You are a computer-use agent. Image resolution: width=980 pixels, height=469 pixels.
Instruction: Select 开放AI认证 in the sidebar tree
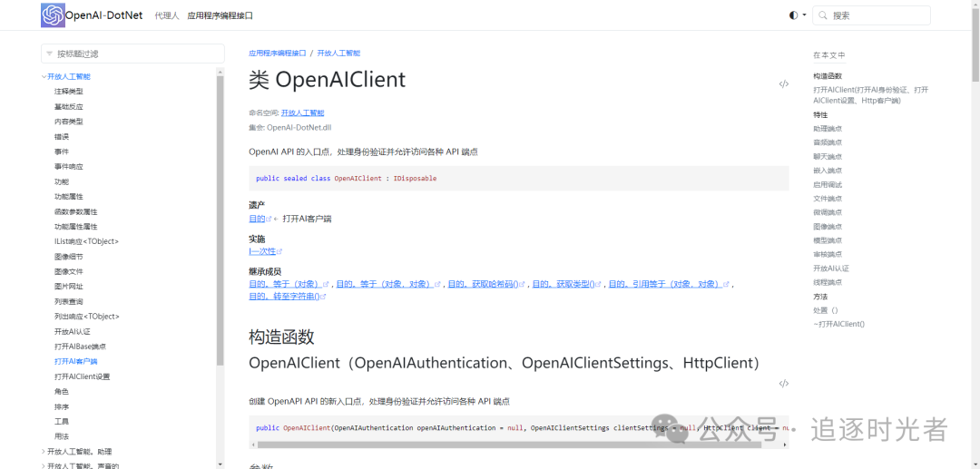(73, 331)
